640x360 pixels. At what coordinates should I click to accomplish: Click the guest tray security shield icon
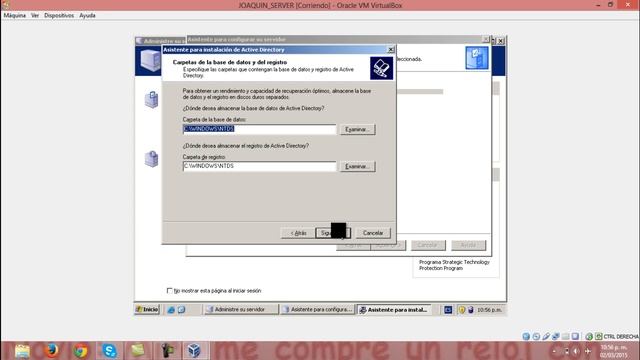tap(462, 310)
